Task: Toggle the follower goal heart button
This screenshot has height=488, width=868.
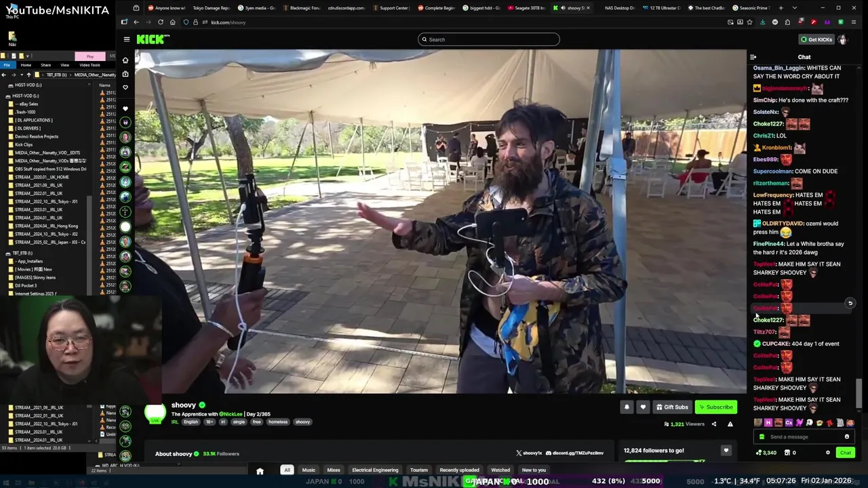Action: pyautogui.click(x=726, y=451)
